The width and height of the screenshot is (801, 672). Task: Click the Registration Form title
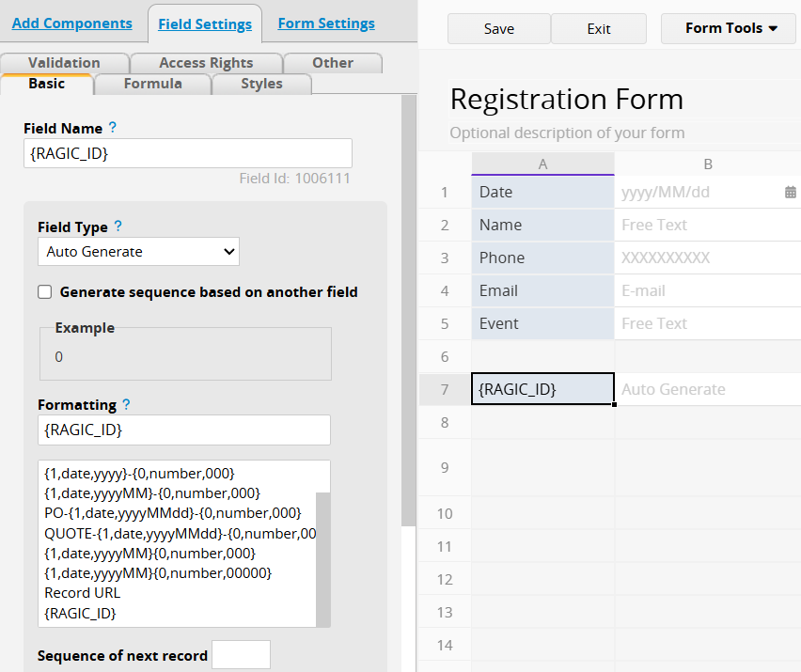[x=567, y=99]
